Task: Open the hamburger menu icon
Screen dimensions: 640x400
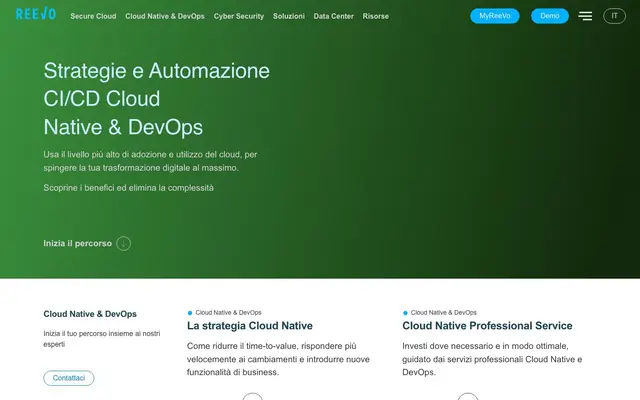Action: coord(585,16)
